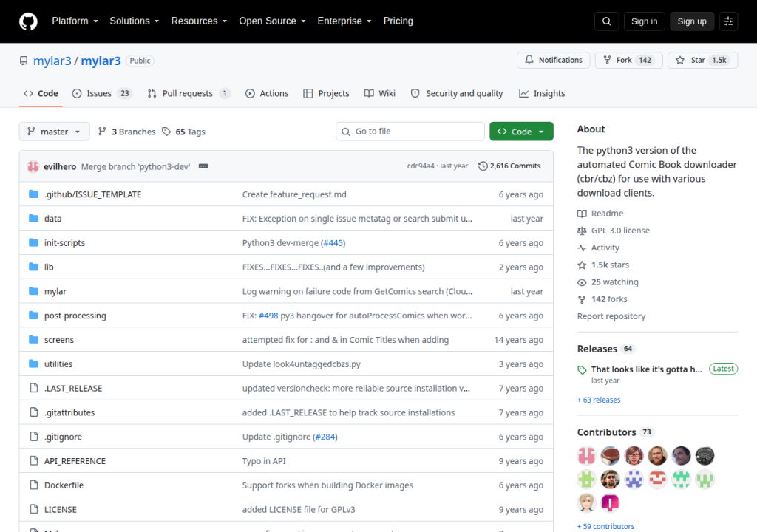Open the screens folder
This screenshot has width=757, height=532.
(x=59, y=339)
